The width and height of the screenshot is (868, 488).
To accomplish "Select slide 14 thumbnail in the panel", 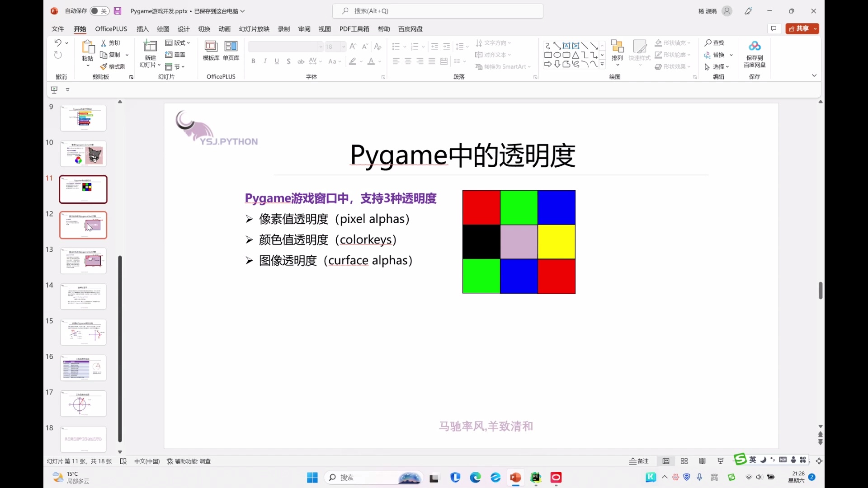I will click(x=83, y=296).
